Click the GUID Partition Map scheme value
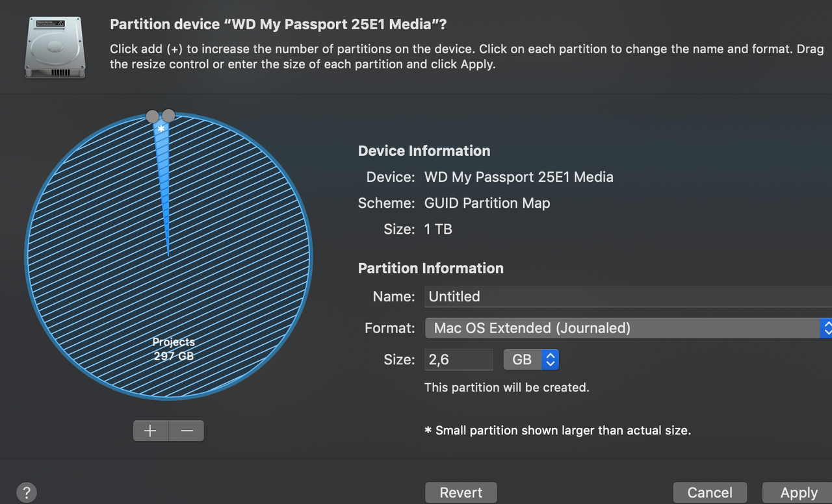This screenshot has height=504, width=832. (x=487, y=203)
